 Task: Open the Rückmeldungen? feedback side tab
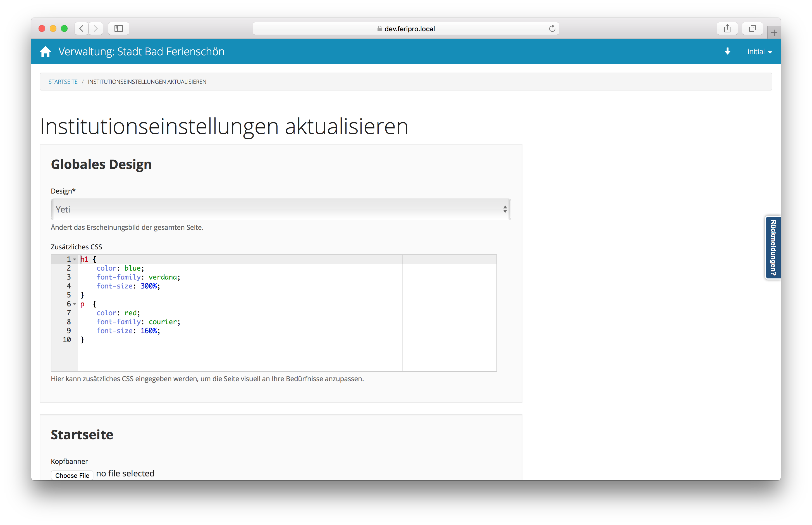[x=773, y=247]
